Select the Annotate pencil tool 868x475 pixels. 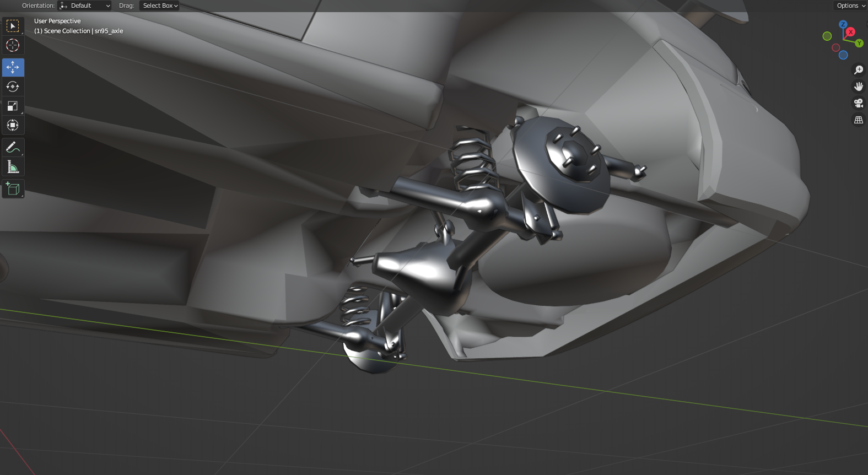click(x=13, y=147)
